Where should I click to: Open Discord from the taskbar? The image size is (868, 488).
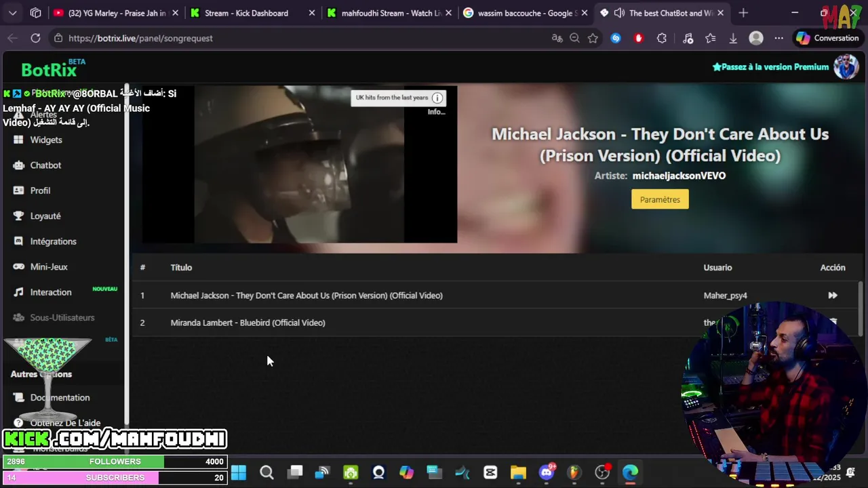[x=547, y=472]
